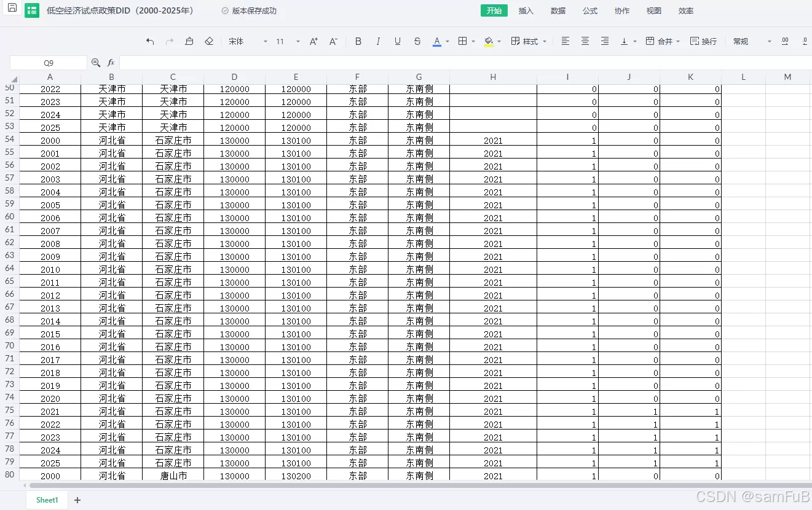This screenshot has height=510, width=812.
Task: Open fill color dropdown arrow
Action: click(499, 42)
